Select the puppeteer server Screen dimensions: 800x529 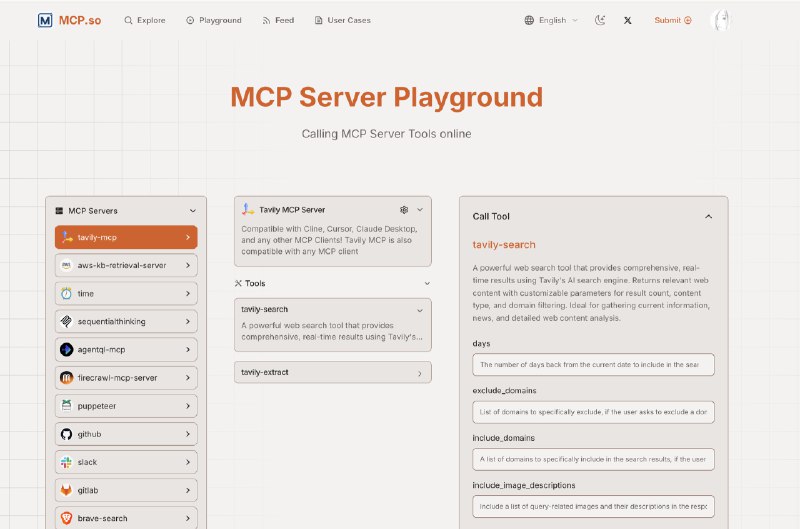(126, 406)
